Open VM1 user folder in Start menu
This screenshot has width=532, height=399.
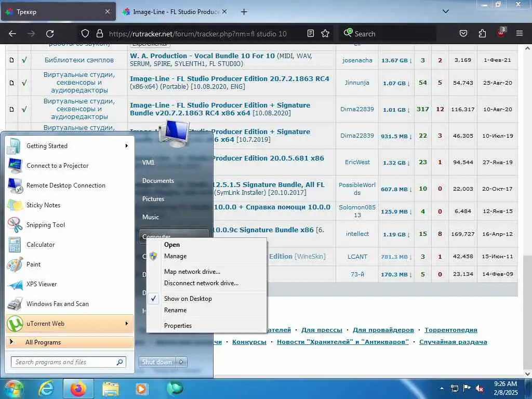pos(148,163)
